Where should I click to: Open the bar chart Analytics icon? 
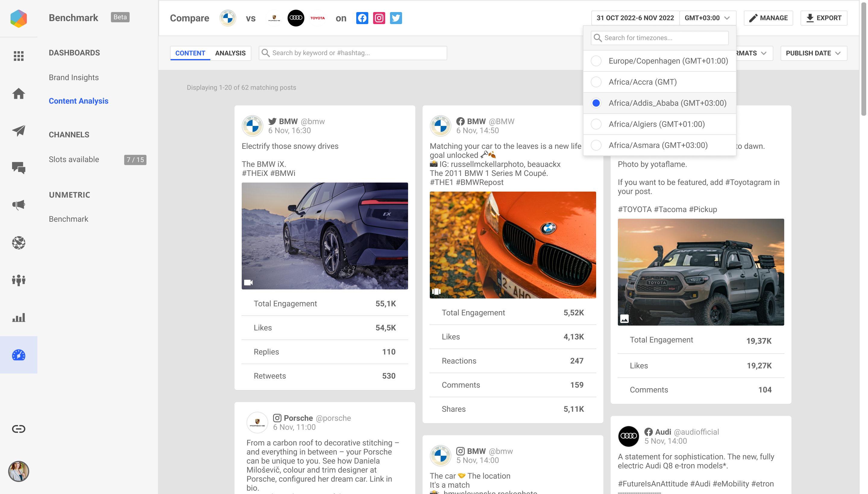(x=19, y=317)
